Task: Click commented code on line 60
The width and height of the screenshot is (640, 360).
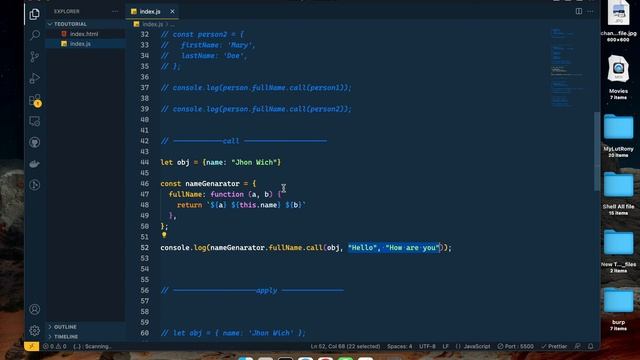Action: 233,333
